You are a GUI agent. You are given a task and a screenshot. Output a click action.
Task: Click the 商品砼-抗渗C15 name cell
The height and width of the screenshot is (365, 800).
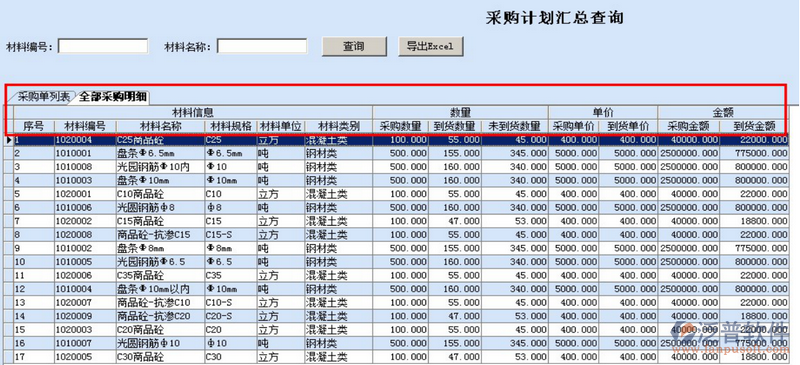[x=161, y=234]
